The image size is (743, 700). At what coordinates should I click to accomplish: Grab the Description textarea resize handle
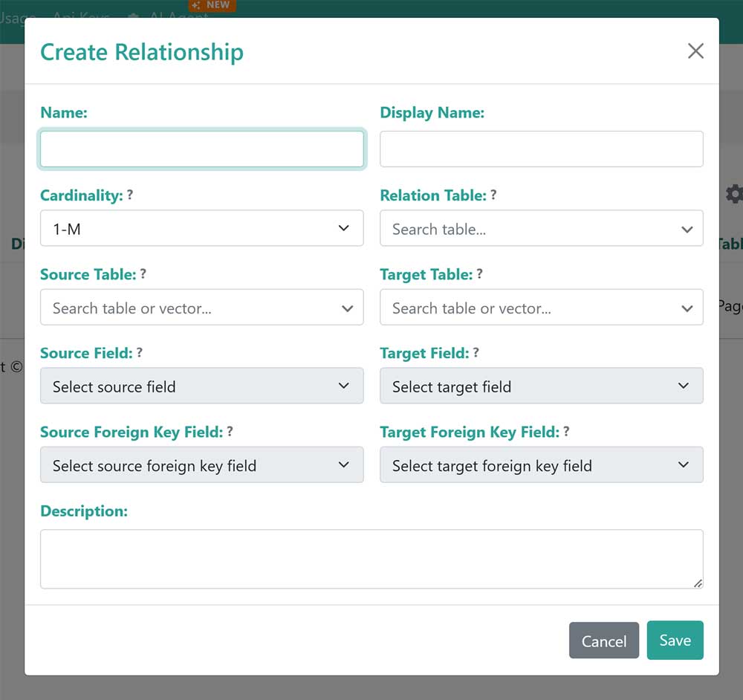[x=698, y=584]
